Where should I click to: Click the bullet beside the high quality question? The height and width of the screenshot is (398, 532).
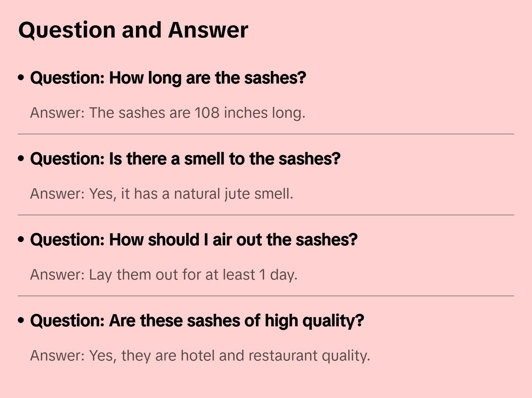coord(21,321)
